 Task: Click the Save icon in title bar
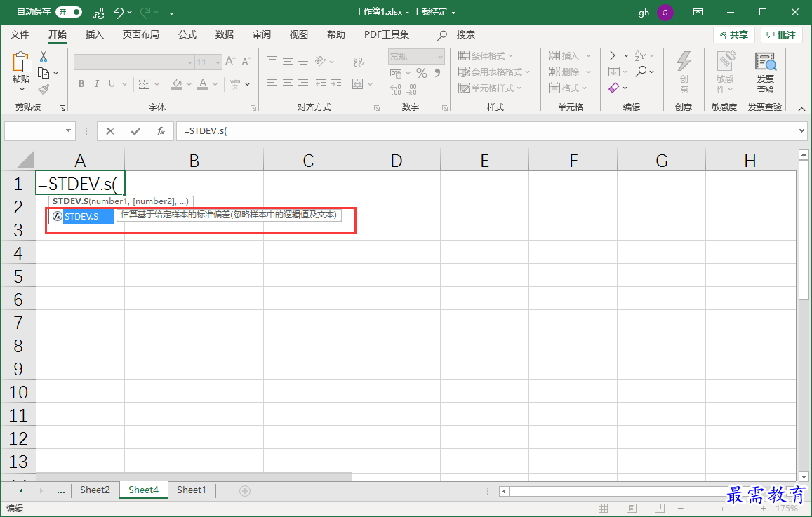98,13
